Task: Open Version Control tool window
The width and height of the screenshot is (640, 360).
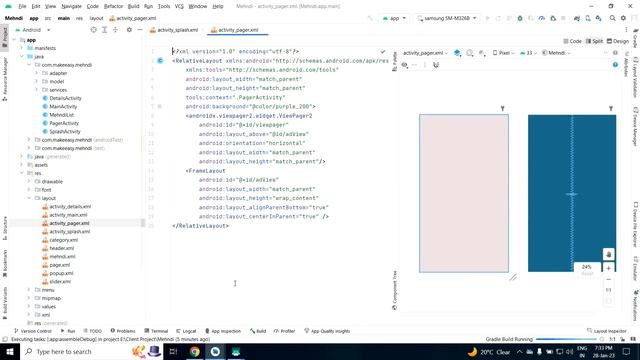Action: coord(33,331)
